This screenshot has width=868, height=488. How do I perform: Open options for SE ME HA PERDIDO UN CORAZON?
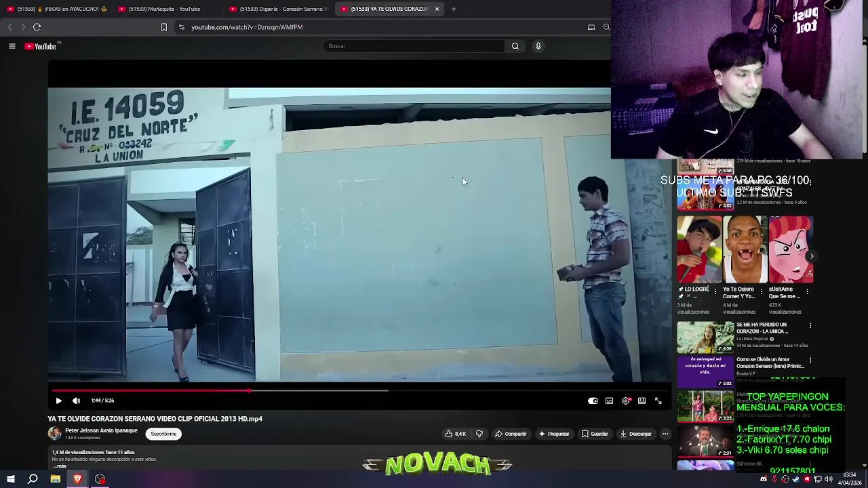pos(810,325)
